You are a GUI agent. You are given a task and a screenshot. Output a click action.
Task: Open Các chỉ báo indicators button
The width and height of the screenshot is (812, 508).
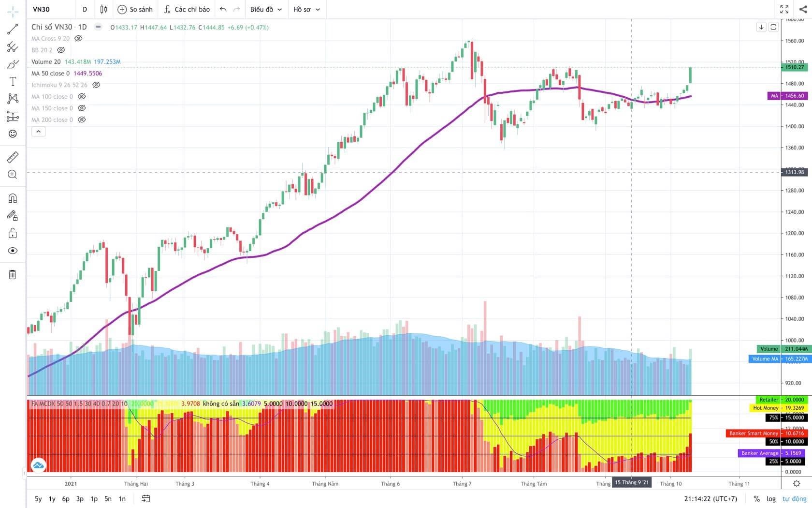click(x=187, y=9)
